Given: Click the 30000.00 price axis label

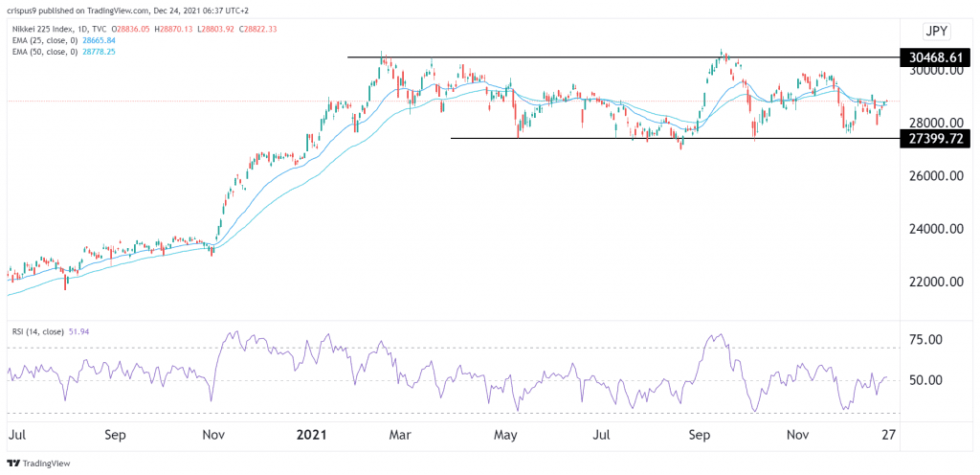Looking at the screenshot, I should pyautogui.click(x=937, y=71).
